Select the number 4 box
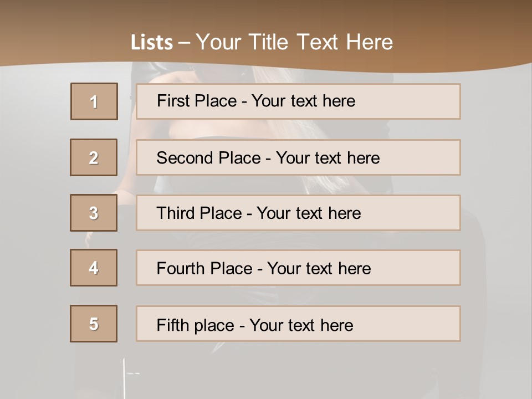This screenshot has height=399, width=532. point(94,268)
